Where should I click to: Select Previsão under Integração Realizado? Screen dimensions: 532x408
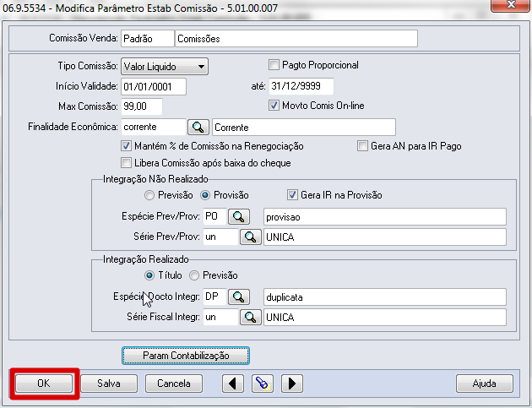point(194,275)
